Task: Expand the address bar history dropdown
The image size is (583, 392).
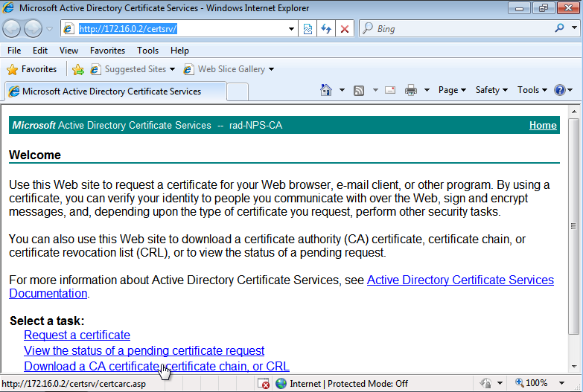Action: (291, 29)
